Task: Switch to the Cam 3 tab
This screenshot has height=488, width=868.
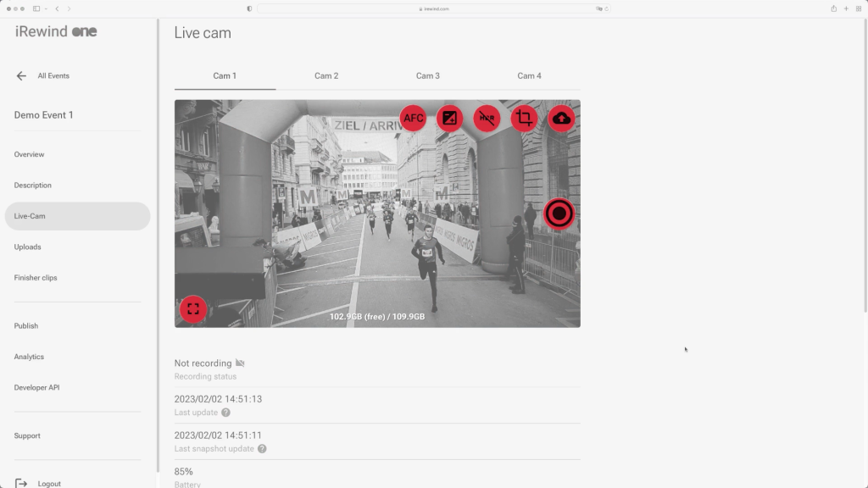Action: (x=428, y=75)
